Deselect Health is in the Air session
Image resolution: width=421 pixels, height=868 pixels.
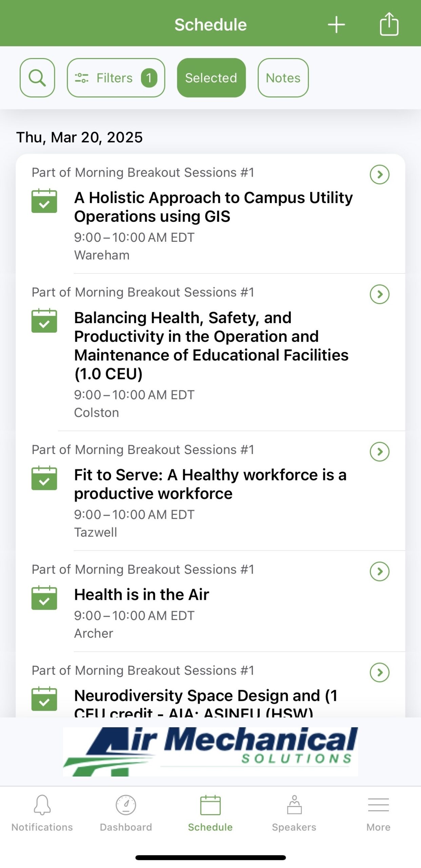pos(44,598)
